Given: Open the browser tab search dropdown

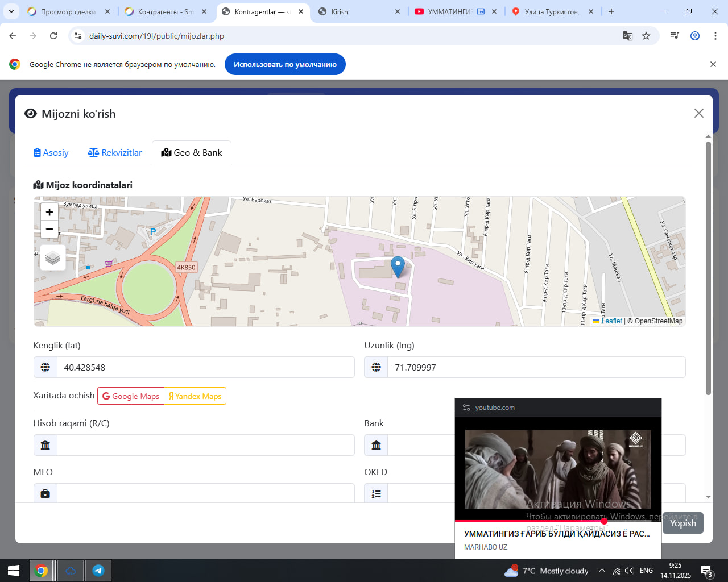Looking at the screenshot, I should coord(11,11).
